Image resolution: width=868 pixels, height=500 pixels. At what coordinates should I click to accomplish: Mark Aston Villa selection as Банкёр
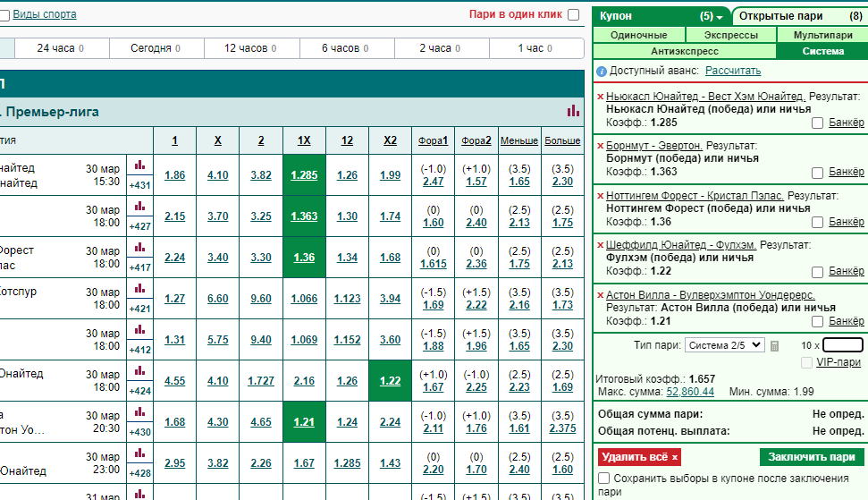coord(817,322)
